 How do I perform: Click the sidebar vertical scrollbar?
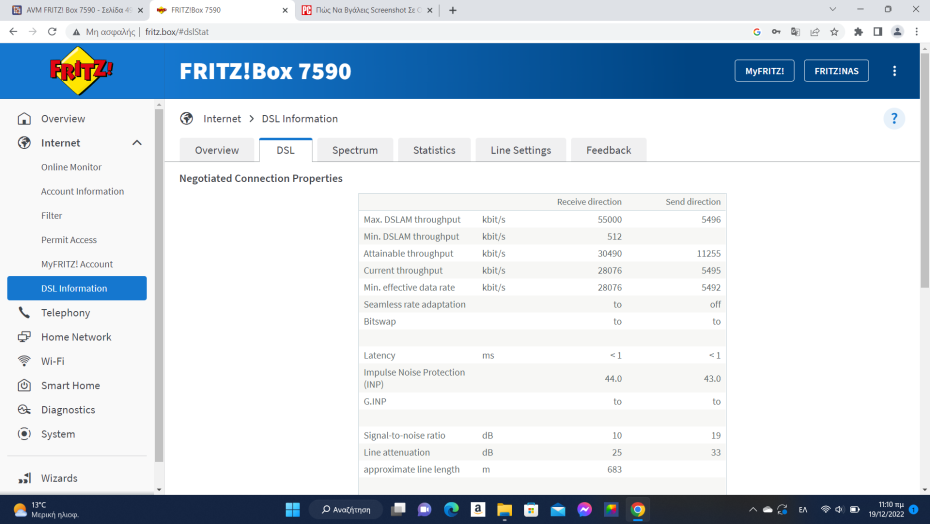tap(158, 285)
